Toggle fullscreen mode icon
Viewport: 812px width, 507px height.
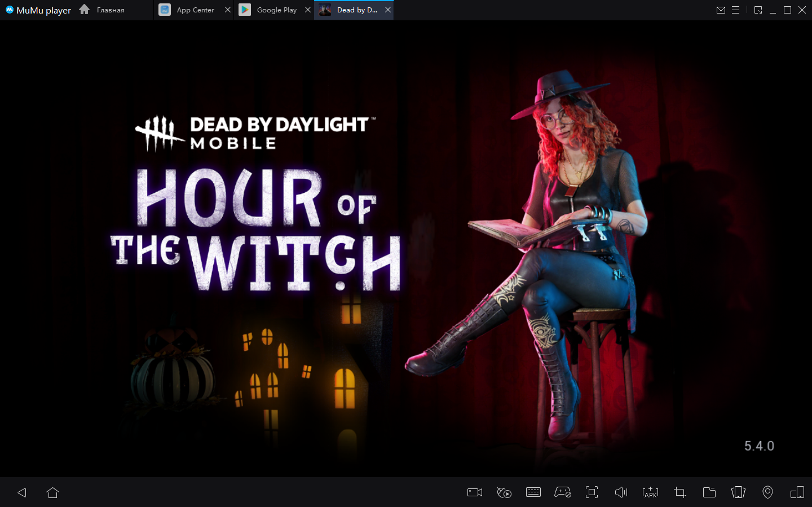tap(592, 492)
